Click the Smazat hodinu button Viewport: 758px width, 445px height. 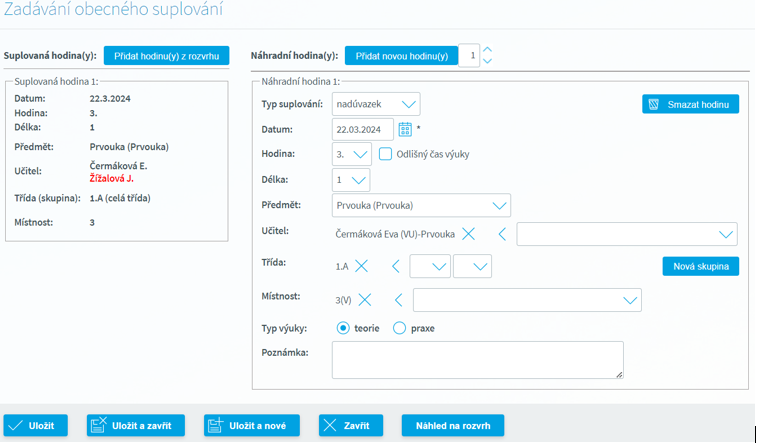point(690,104)
